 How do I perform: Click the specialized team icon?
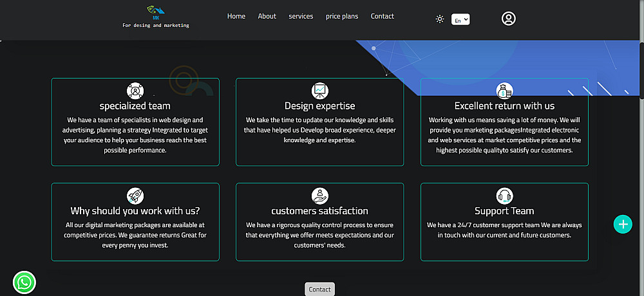tap(135, 90)
